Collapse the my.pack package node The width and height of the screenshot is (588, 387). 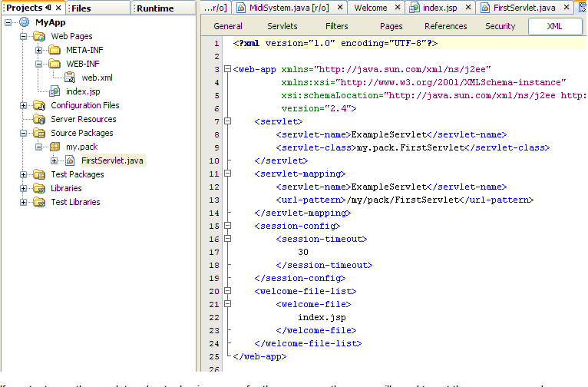pos(38,147)
